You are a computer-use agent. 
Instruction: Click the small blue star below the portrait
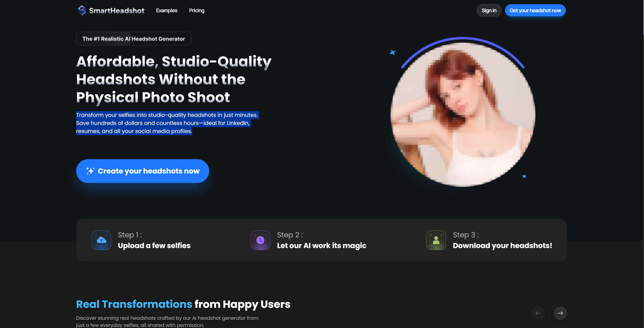[x=524, y=176]
